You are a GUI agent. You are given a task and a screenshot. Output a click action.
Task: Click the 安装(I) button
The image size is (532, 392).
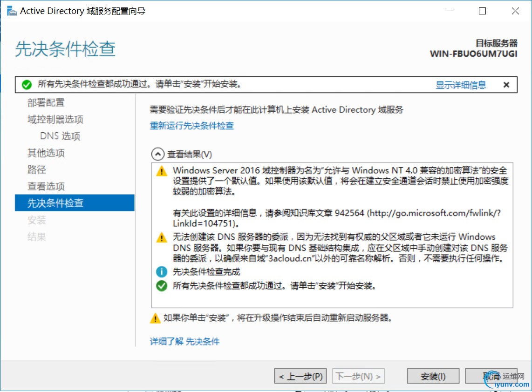click(x=433, y=376)
